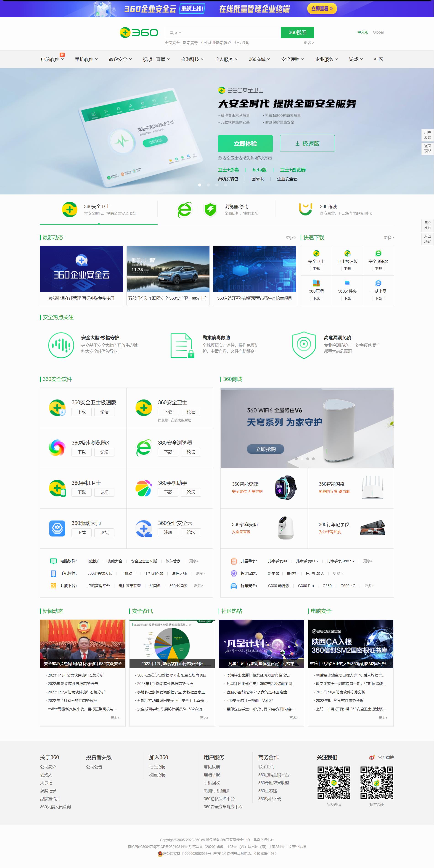434x868 pixels.
Task: Click the 高危漏洞免疫 shield icon
Action: click(x=304, y=345)
